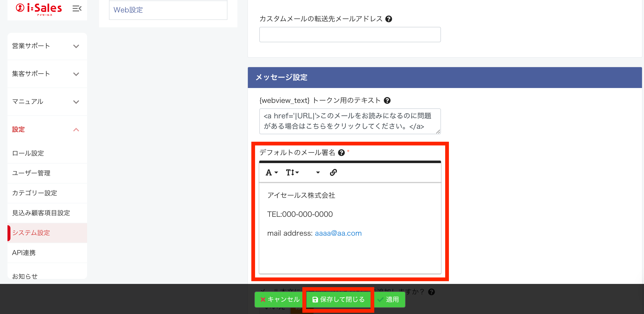
Task: Open the unlabeled caret dropdown in editor toolbar
Action: 318,172
